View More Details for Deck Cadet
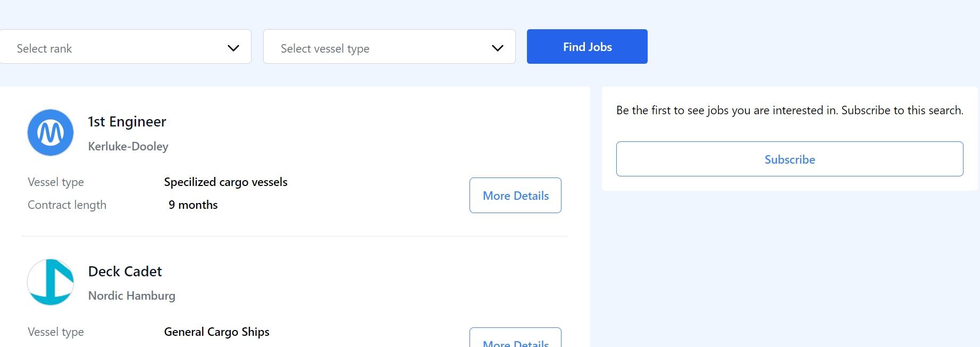The width and height of the screenshot is (980, 347). pyautogui.click(x=515, y=338)
